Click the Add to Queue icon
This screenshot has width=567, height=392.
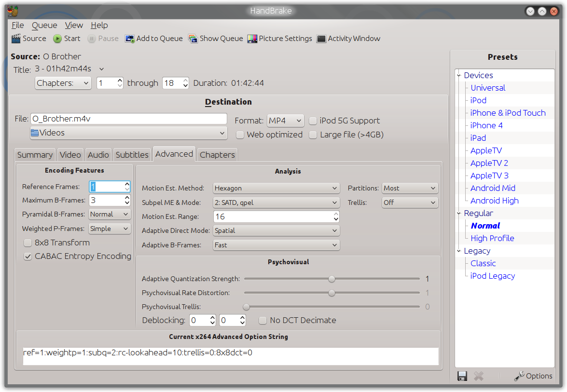coord(129,39)
